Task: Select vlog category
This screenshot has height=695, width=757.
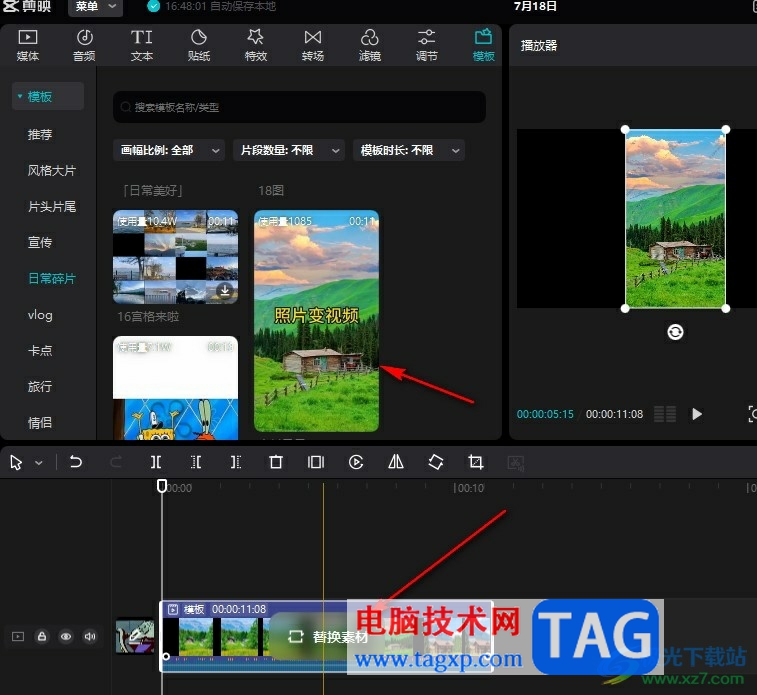Action: (40, 315)
